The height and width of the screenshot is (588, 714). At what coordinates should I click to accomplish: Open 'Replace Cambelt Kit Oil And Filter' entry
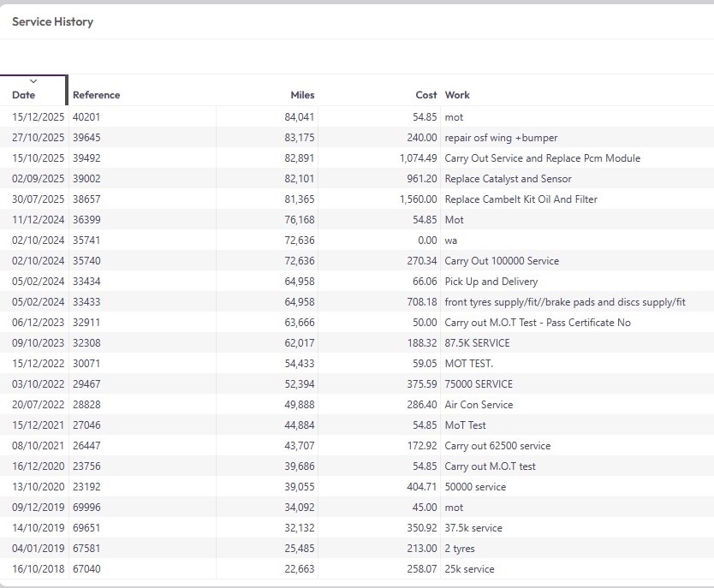tap(521, 199)
